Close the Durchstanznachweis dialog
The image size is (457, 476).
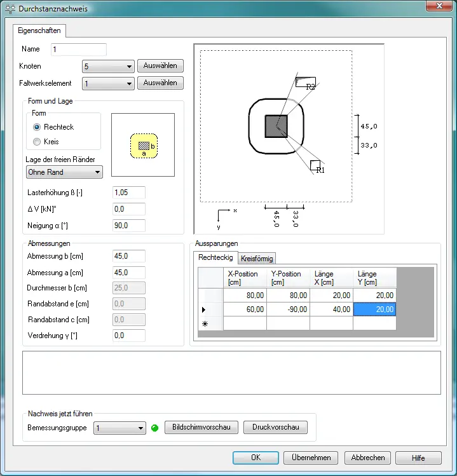439,6
